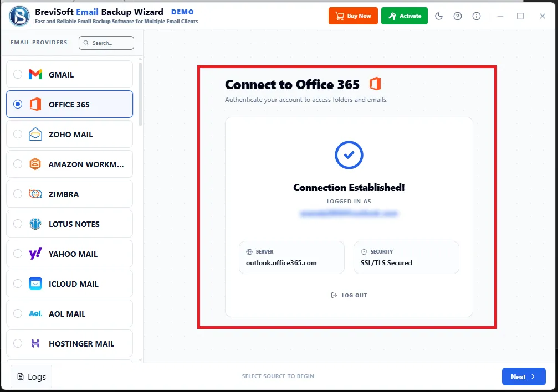Select the Office 365 radio button
The height and width of the screenshot is (392, 558).
17,104
